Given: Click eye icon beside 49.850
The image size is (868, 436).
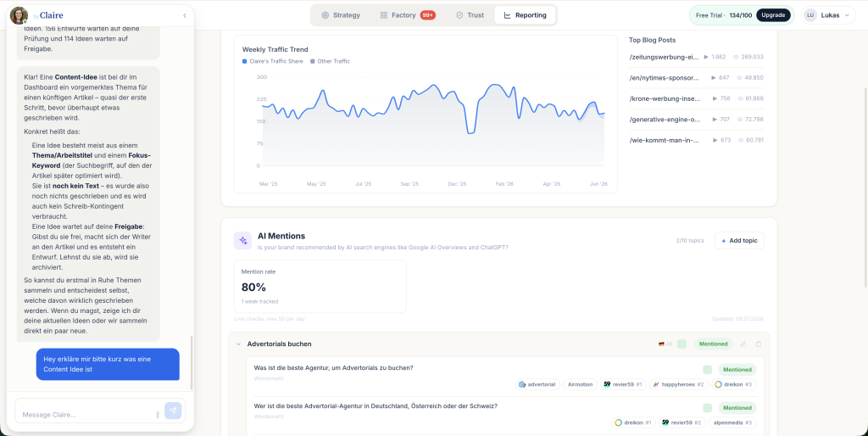Looking at the screenshot, I should [x=739, y=77].
